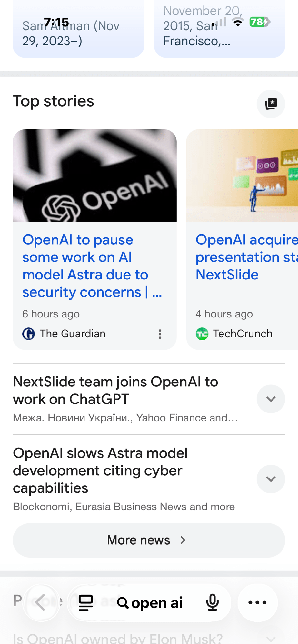Viewport: 298px width, 644px height.
Task: Open three-dot menu on Guardian story
Action: (x=160, y=334)
